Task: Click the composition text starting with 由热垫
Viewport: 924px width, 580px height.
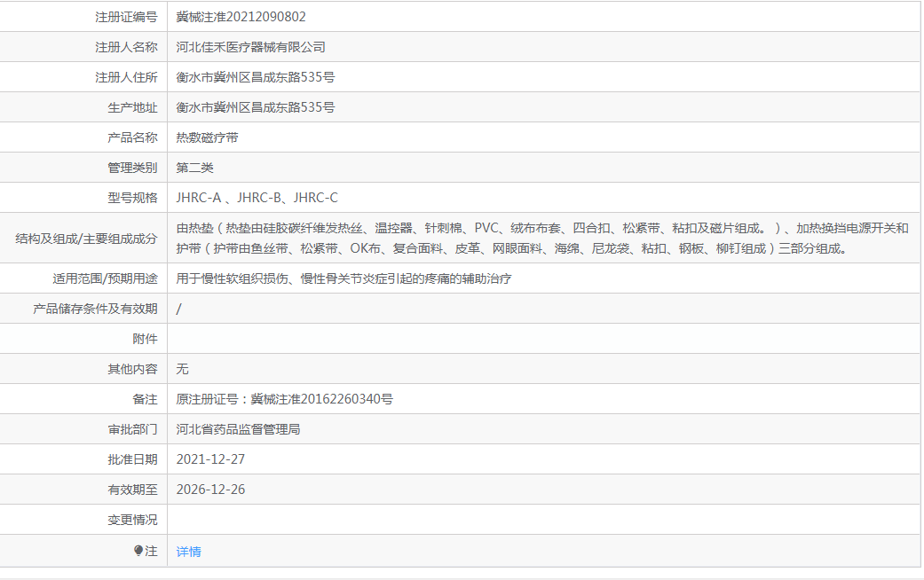Action: click(542, 238)
